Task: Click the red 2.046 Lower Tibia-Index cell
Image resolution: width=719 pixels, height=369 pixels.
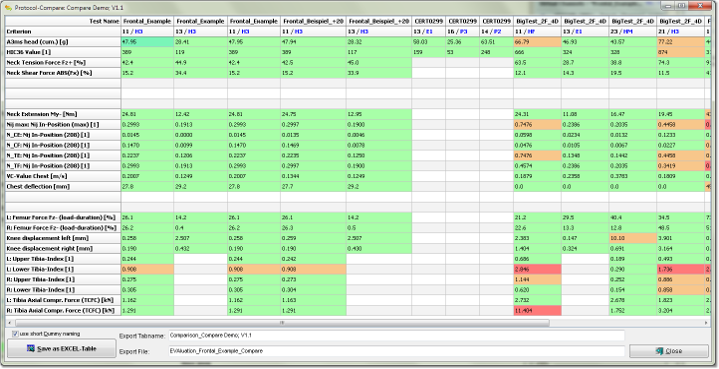Action: point(537,269)
